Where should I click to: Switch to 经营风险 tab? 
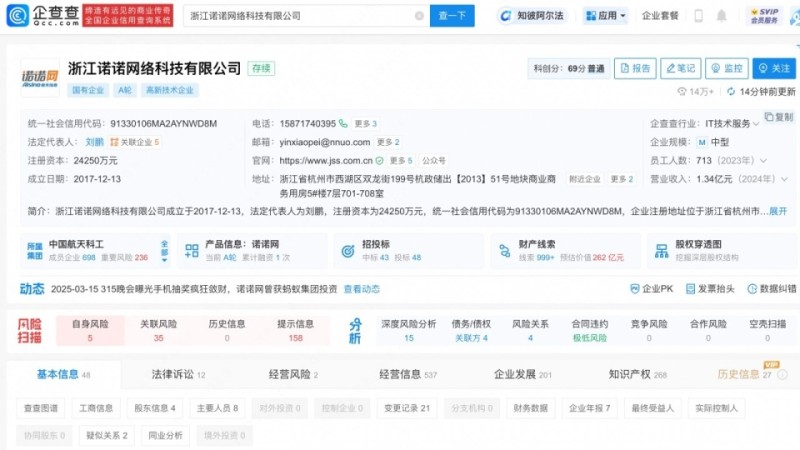(x=293, y=374)
